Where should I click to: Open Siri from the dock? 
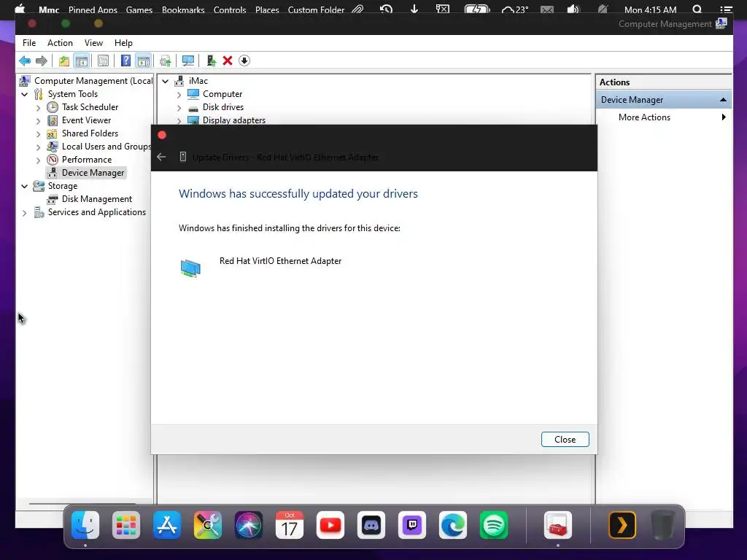click(x=249, y=526)
